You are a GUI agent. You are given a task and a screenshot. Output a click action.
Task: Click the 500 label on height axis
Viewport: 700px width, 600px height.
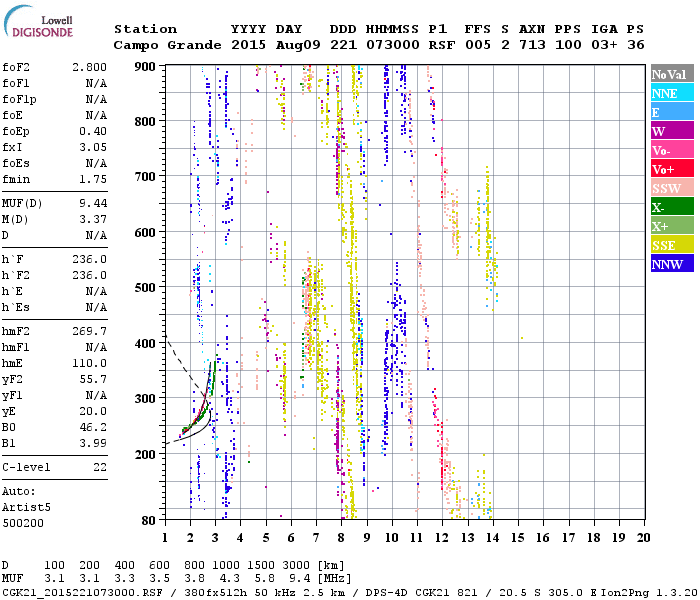tap(145, 288)
